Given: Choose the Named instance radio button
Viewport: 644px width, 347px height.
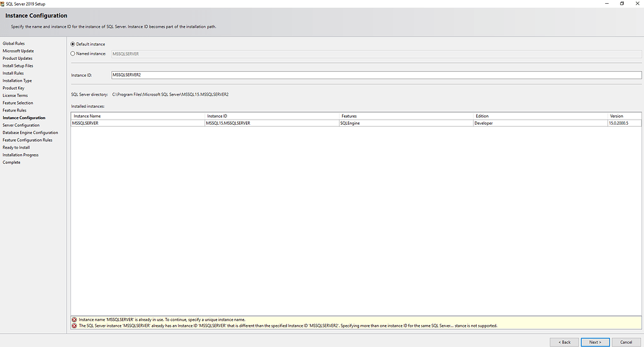Looking at the screenshot, I should 73,54.
